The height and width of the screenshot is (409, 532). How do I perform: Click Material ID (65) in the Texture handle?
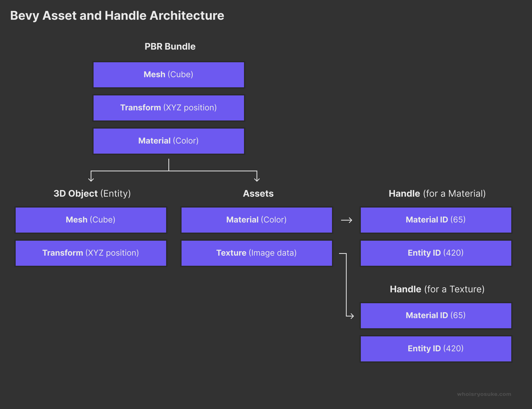(x=435, y=315)
